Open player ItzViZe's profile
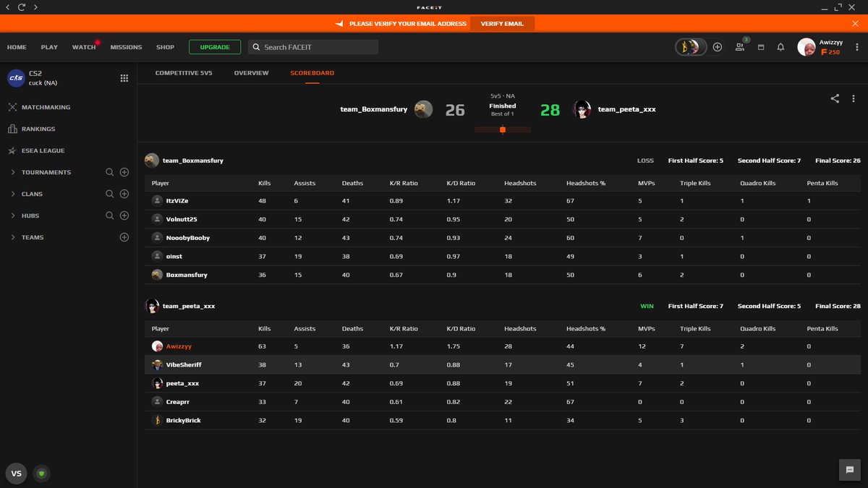The width and height of the screenshot is (868, 488). click(177, 201)
